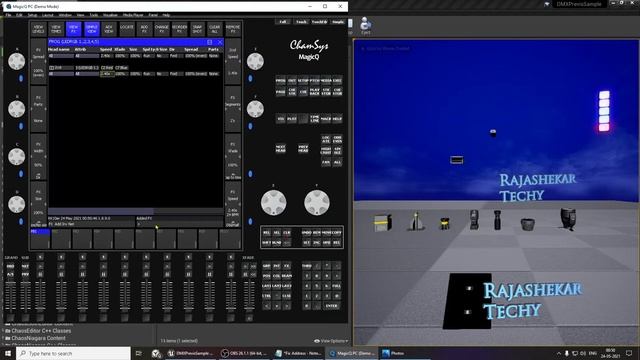This screenshot has height=360, width=640.
Task: Click the ADD FX soft button
Action: coord(144,29)
